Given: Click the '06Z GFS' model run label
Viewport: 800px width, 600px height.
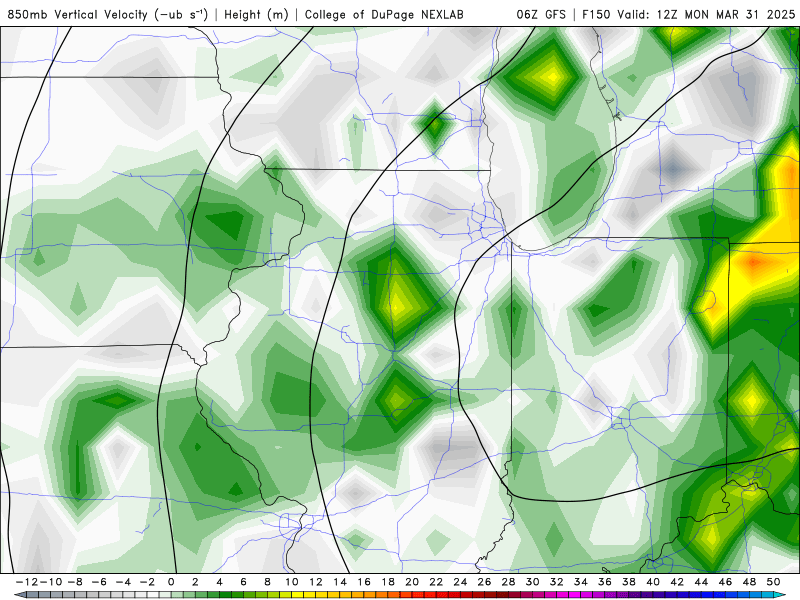Looking at the screenshot, I should point(541,14).
